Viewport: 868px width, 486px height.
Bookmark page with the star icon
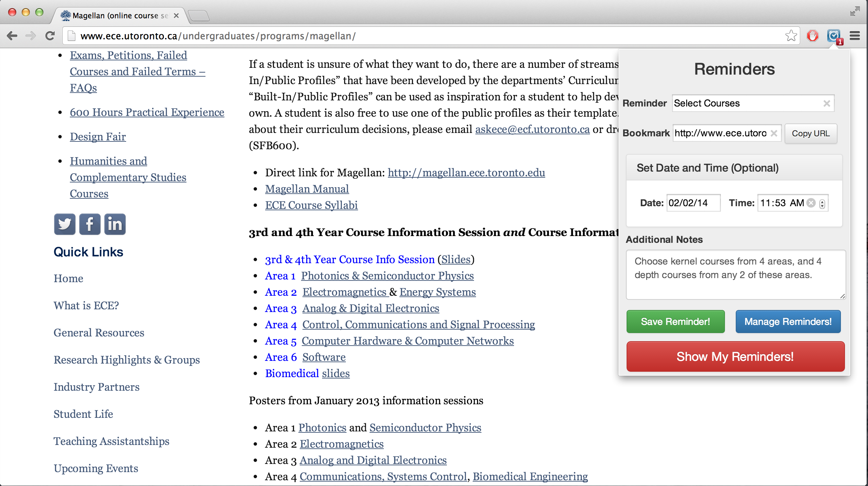point(791,36)
